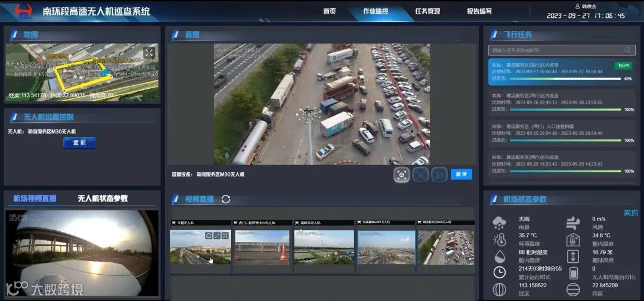The height and width of the screenshot is (301, 644).
Task: Open the 任务管理 navigation tab
Action: click(x=428, y=11)
